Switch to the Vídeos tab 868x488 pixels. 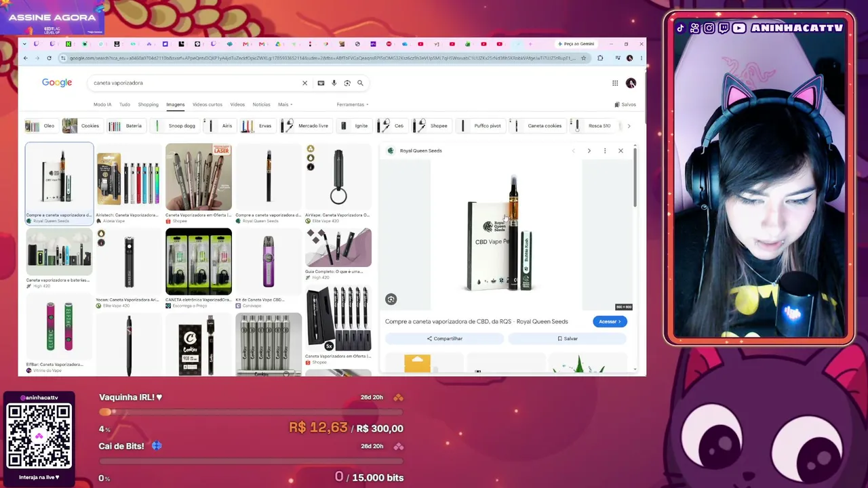pos(237,104)
